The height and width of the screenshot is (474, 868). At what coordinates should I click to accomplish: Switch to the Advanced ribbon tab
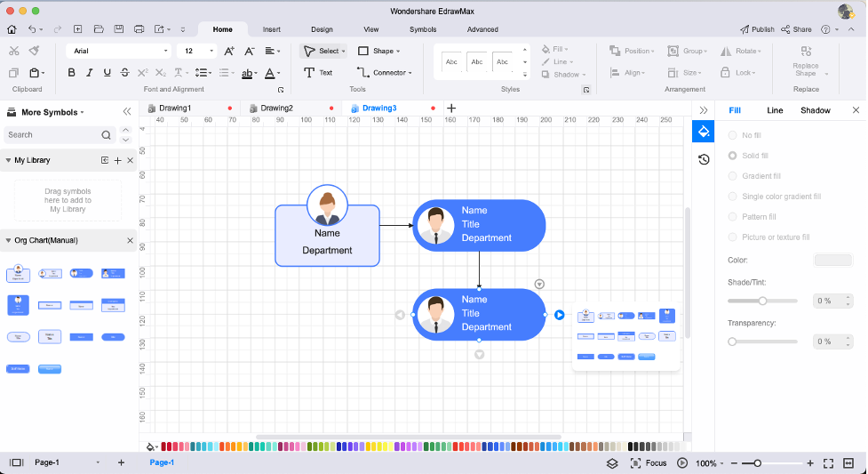(482, 29)
